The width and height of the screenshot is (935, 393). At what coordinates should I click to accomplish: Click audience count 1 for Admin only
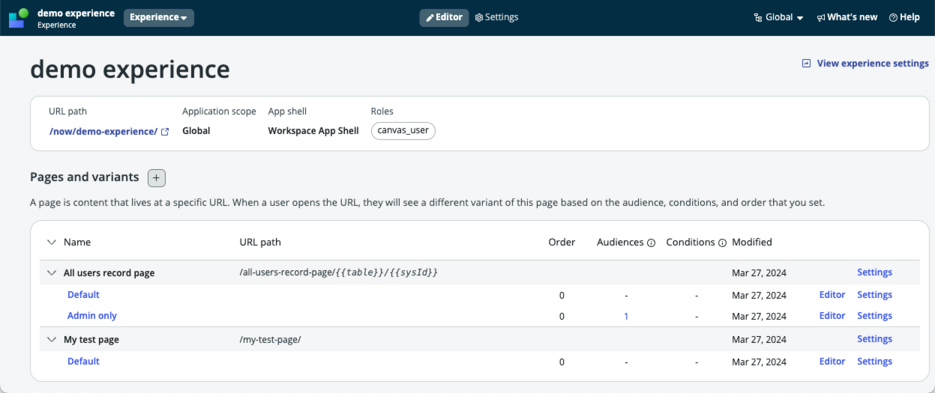[626, 317]
